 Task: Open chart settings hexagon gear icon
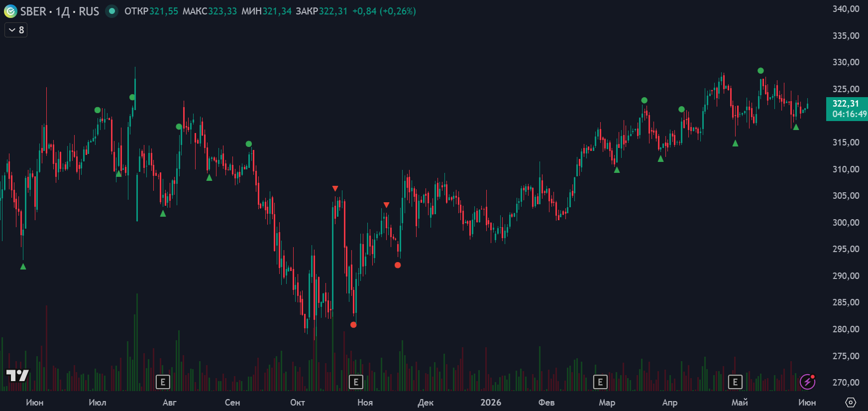pyautogui.click(x=851, y=402)
